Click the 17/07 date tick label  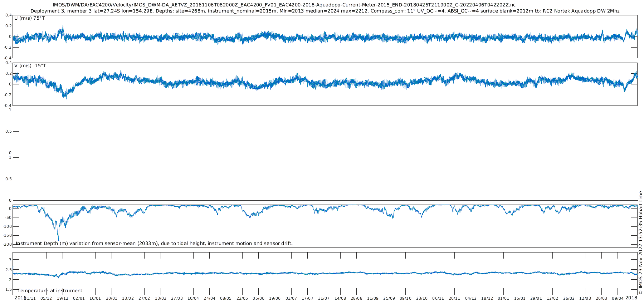pos(308,298)
